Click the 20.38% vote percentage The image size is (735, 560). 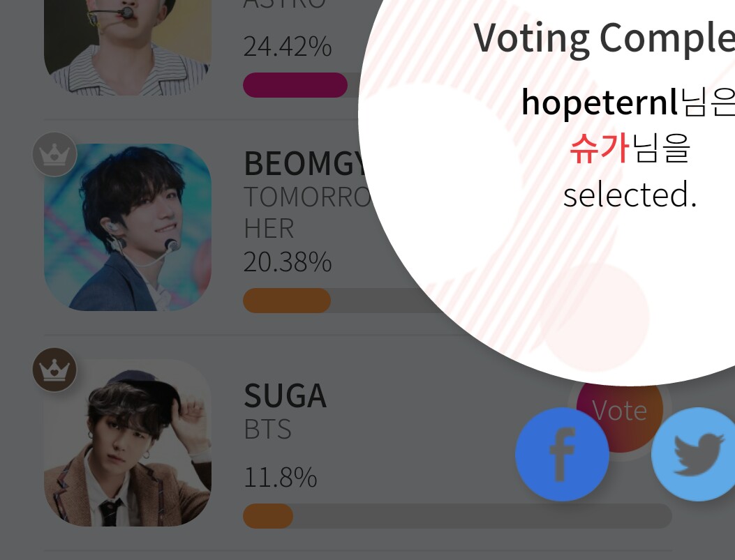[287, 262]
